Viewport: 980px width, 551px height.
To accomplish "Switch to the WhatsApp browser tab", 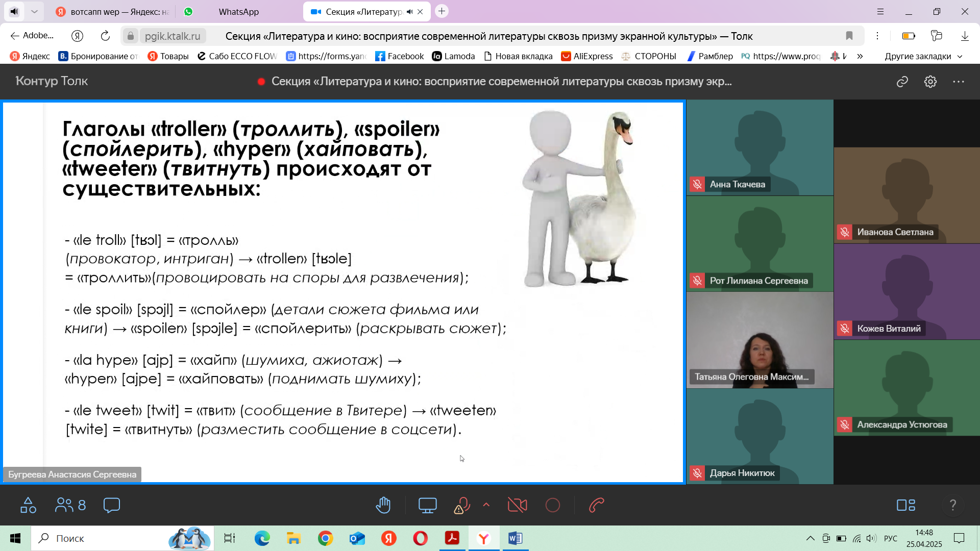I will [238, 12].
